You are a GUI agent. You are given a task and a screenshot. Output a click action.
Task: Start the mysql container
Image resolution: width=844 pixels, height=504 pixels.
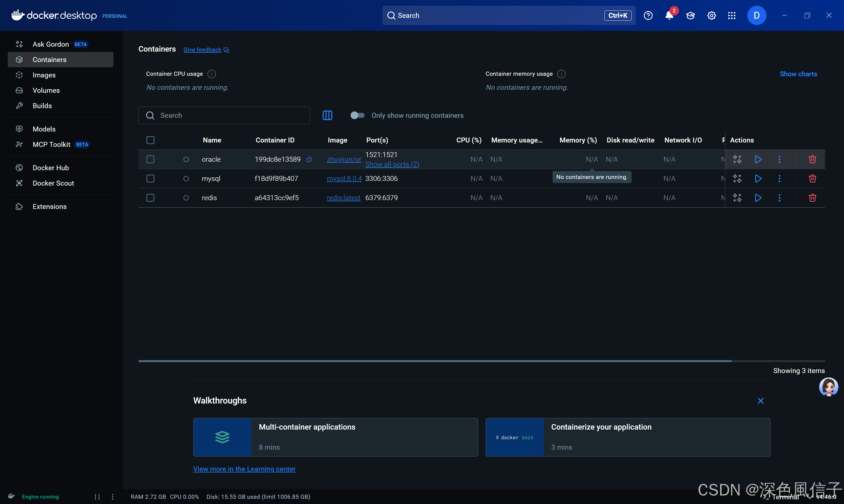[x=758, y=179]
